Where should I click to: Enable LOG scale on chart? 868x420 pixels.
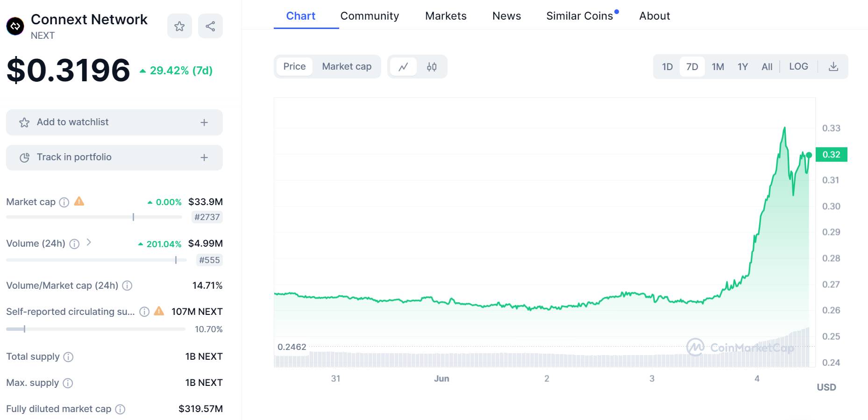coord(798,66)
